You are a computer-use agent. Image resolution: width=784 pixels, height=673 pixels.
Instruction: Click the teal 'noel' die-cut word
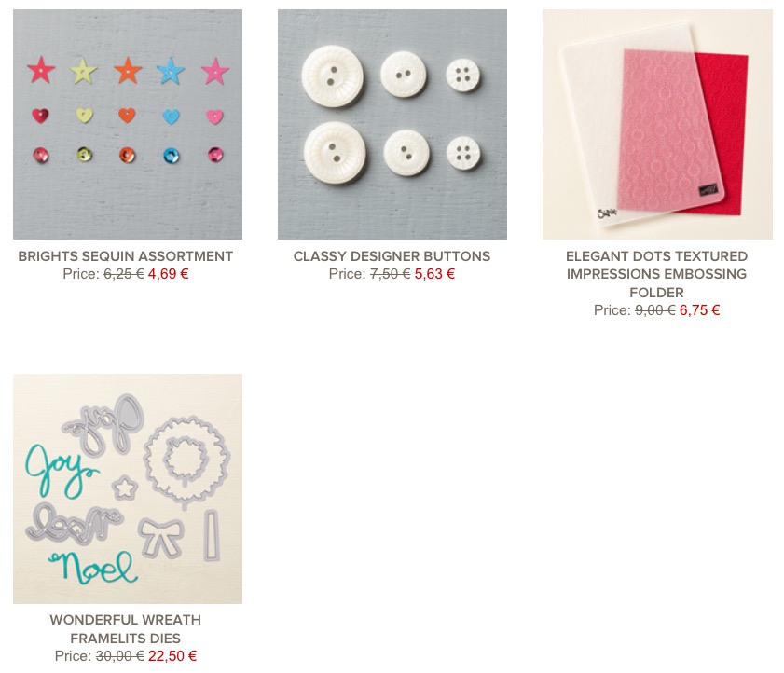(93, 568)
